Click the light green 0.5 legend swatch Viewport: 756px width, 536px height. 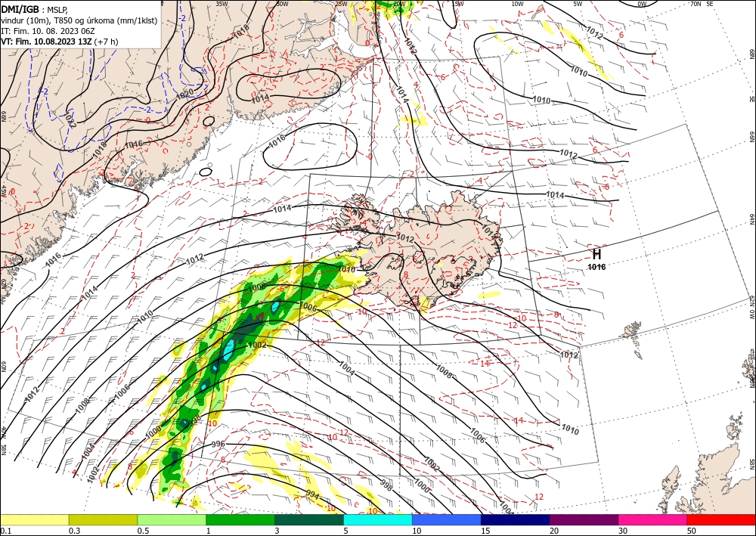[x=172, y=519]
